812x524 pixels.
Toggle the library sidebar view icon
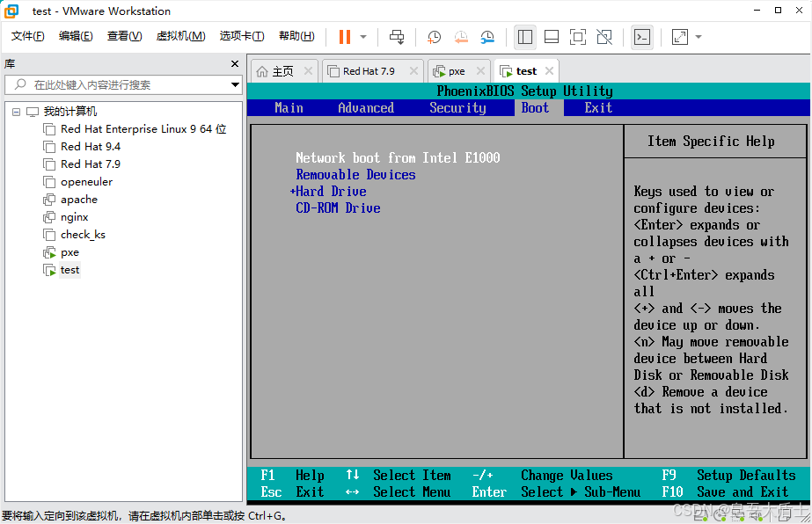[525, 37]
